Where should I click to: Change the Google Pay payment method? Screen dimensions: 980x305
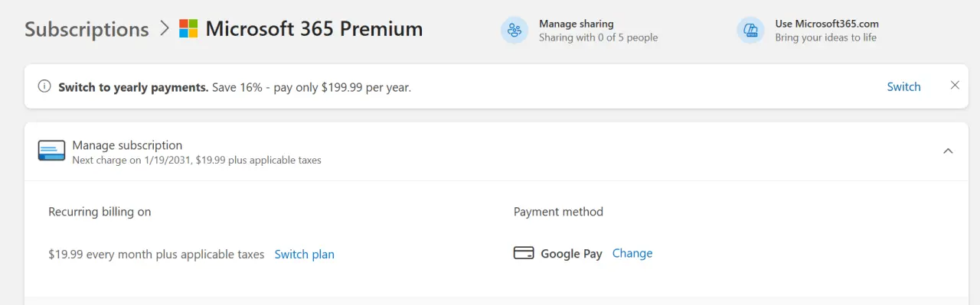point(632,253)
